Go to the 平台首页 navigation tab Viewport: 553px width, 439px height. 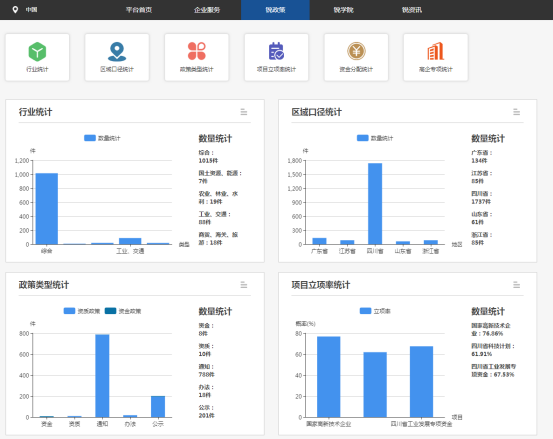[x=139, y=10]
